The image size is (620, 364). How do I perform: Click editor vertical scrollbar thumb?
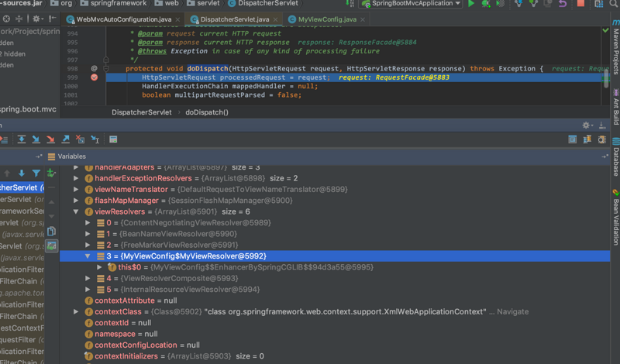click(606, 78)
